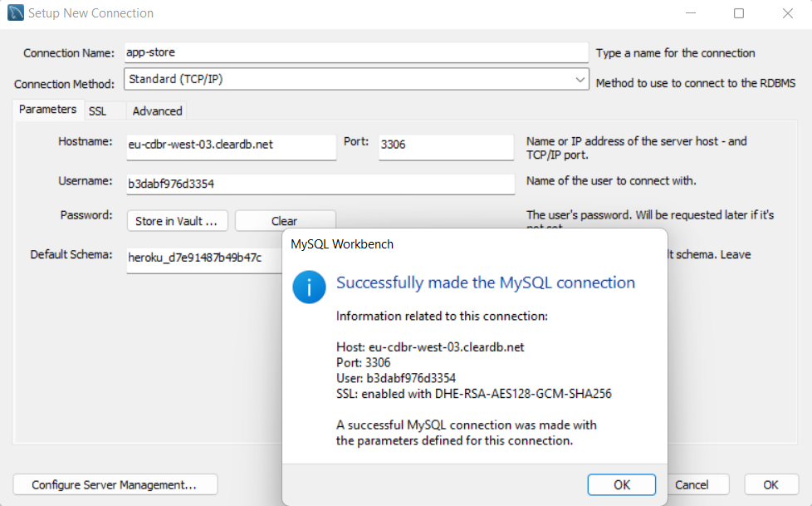This screenshot has width=812, height=506.
Task: Click the 'Connection Method:' label
Action: pyautogui.click(x=64, y=84)
